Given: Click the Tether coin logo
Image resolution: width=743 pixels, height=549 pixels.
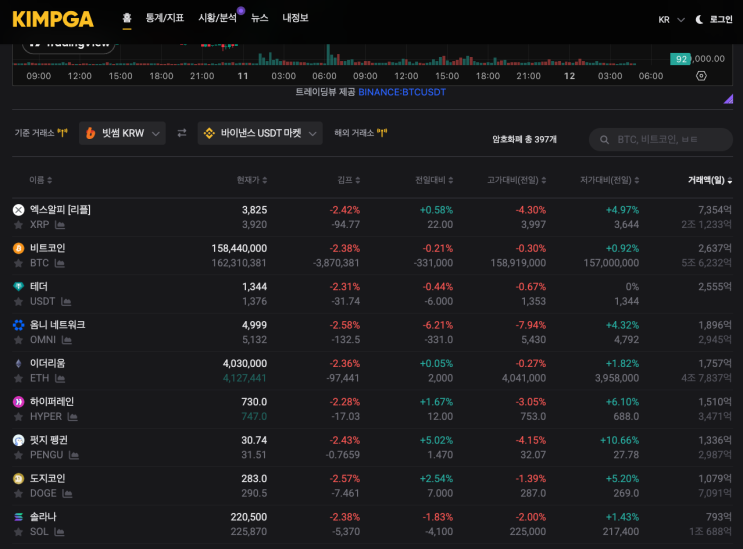Looking at the screenshot, I should coord(18,286).
